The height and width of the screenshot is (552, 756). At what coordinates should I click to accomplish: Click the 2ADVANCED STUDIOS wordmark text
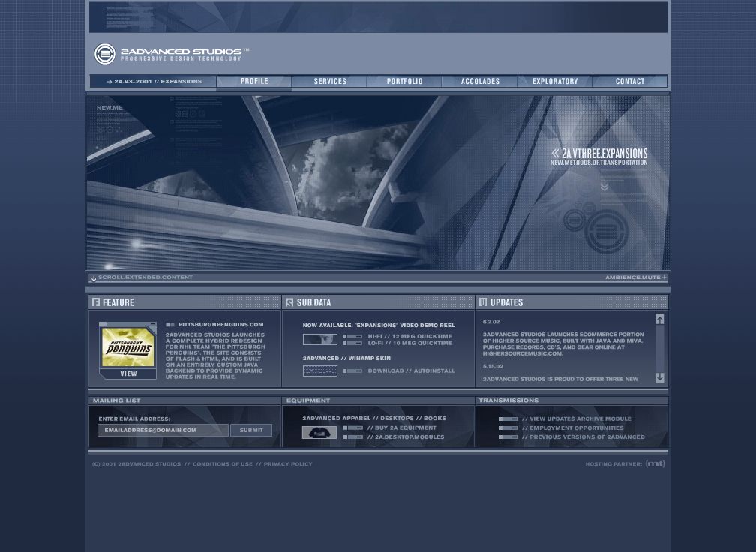(181, 52)
